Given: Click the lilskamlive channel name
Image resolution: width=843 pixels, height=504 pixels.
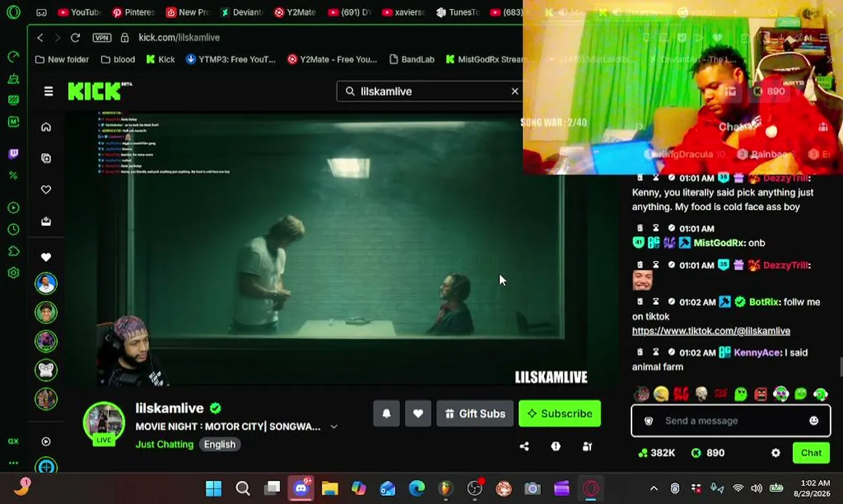Looking at the screenshot, I should tap(169, 408).
